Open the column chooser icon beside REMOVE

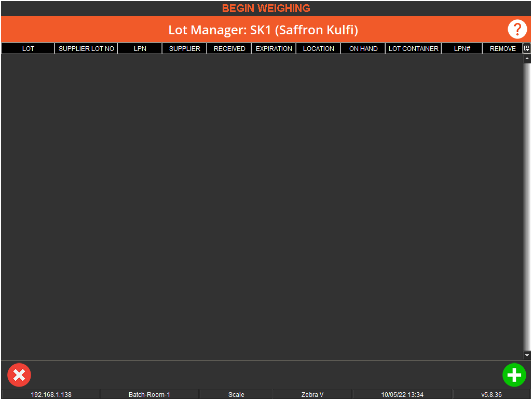[x=527, y=48]
